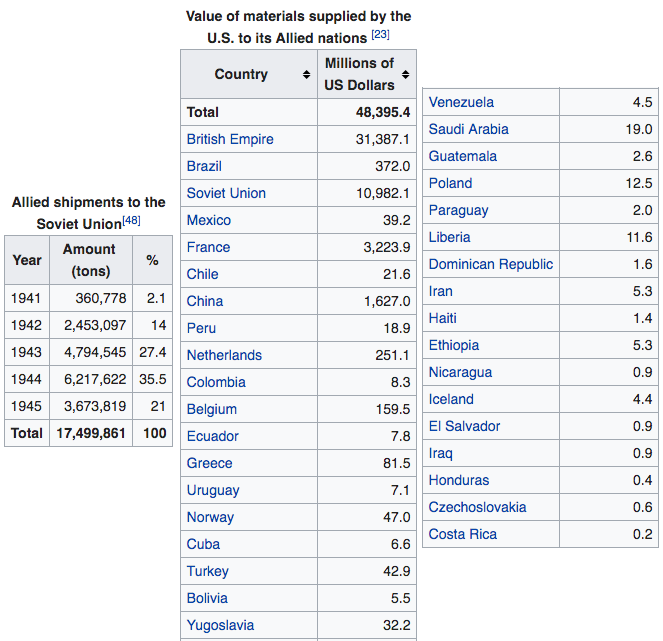Viewport: 663px width, 641px height.
Task: Open the Yugoslavia link
Action: click(220, 626)
